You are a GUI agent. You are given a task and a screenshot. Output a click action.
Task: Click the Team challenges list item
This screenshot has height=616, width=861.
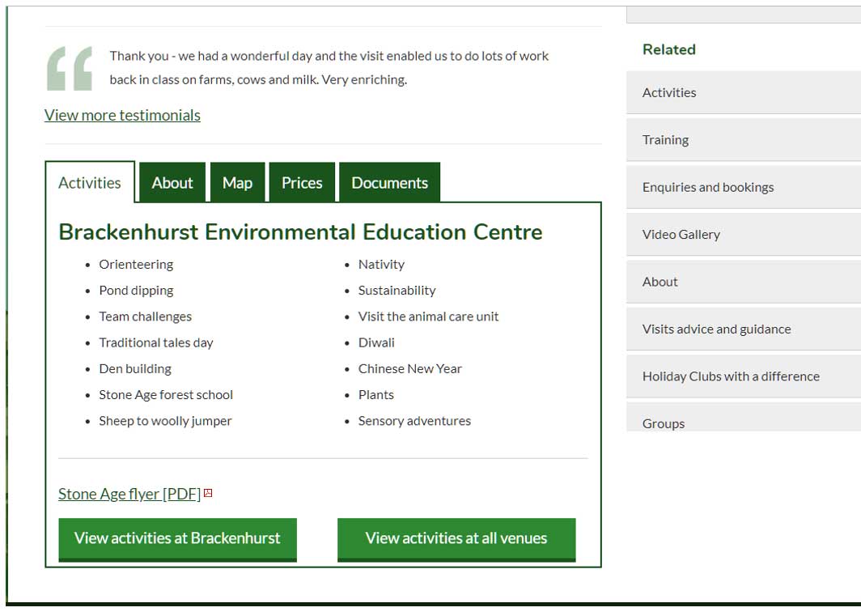point(146,316)
